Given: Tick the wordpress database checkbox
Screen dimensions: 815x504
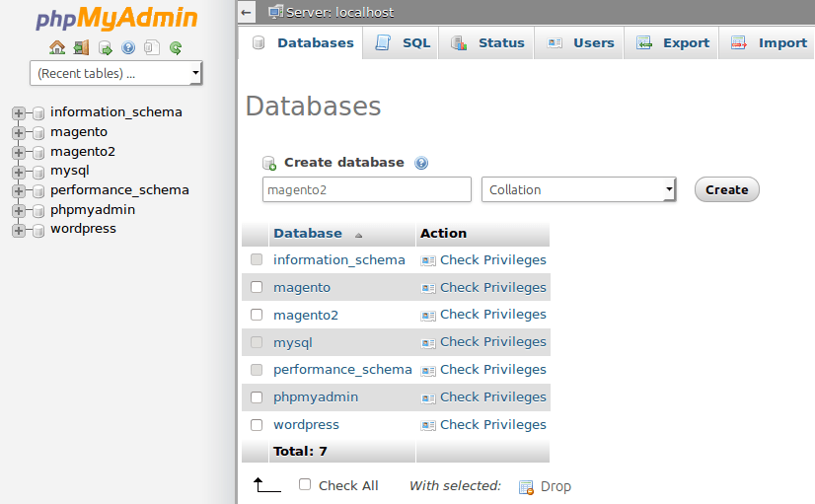Looking at the screenshot, I should click(257, 424).
